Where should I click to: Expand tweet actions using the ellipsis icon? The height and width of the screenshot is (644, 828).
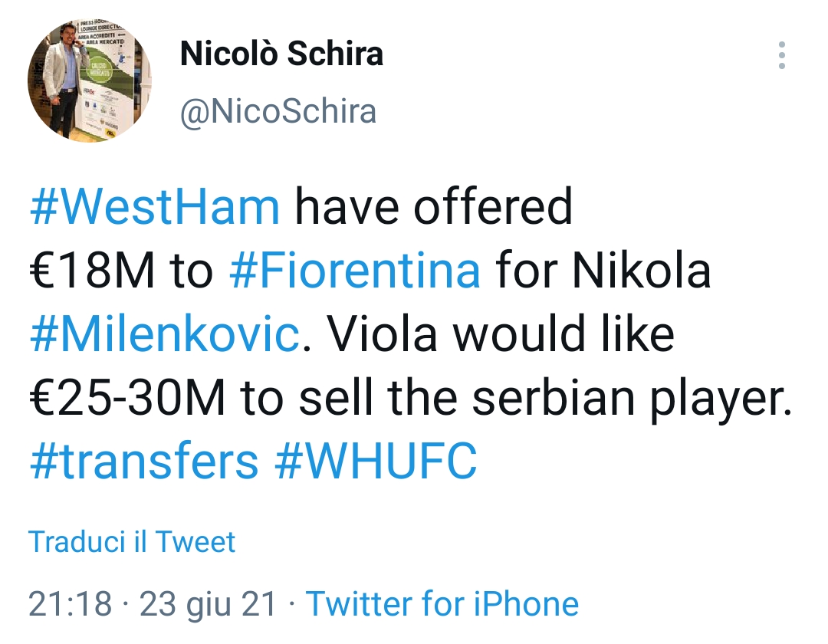point(782,54)
